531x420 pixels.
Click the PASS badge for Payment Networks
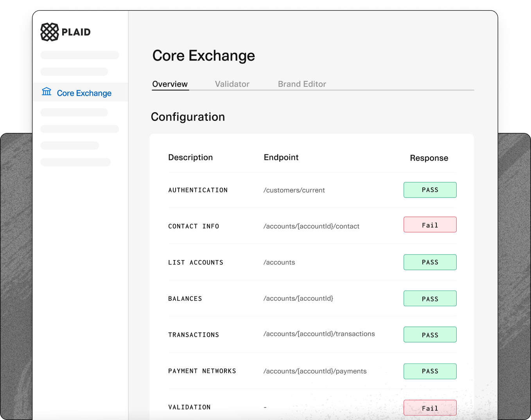(x=430, y=371)
